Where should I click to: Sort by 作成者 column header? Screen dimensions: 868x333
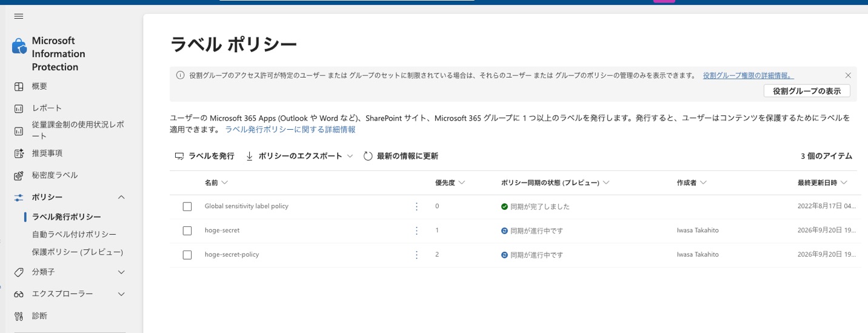click(x=692, y=183)
